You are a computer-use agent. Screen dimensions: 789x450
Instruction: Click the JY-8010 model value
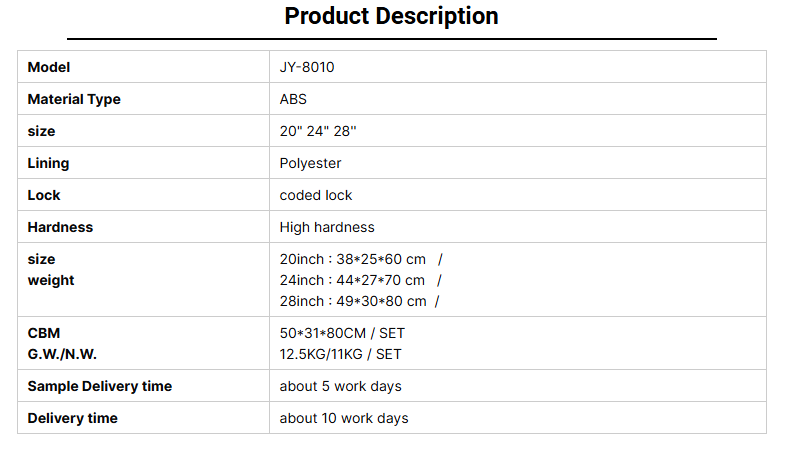tap(307, 67)
